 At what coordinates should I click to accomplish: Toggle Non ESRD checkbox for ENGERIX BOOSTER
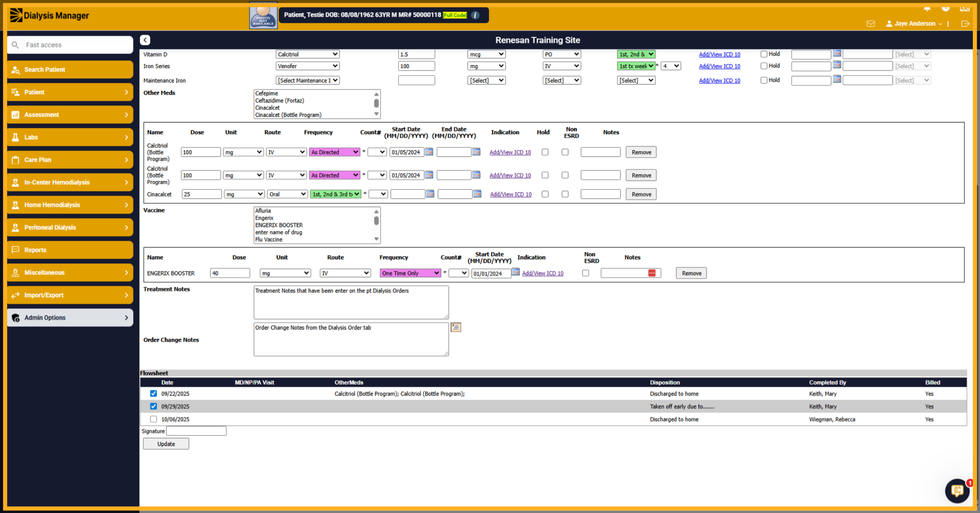(x=586, y=273)
